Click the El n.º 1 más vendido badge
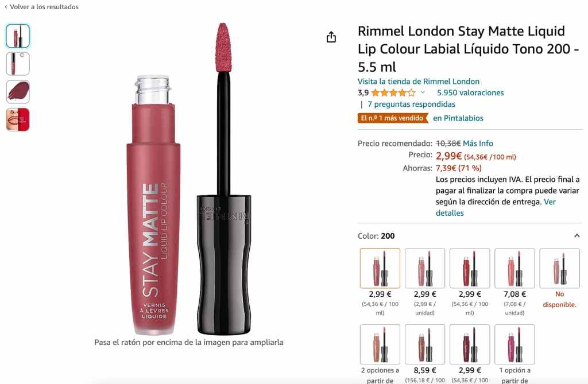588x384 pixels. pos(393,118)
